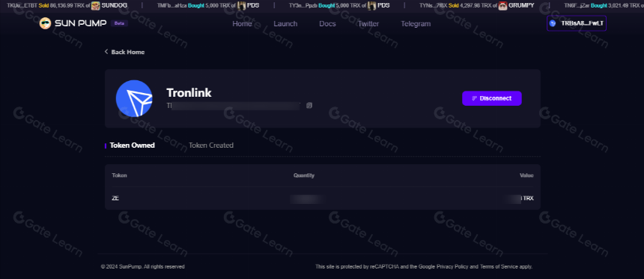This screenshot has width=644, height=279.
Task: Open the Terms of Service footer link
Action: tap(499, 267)
